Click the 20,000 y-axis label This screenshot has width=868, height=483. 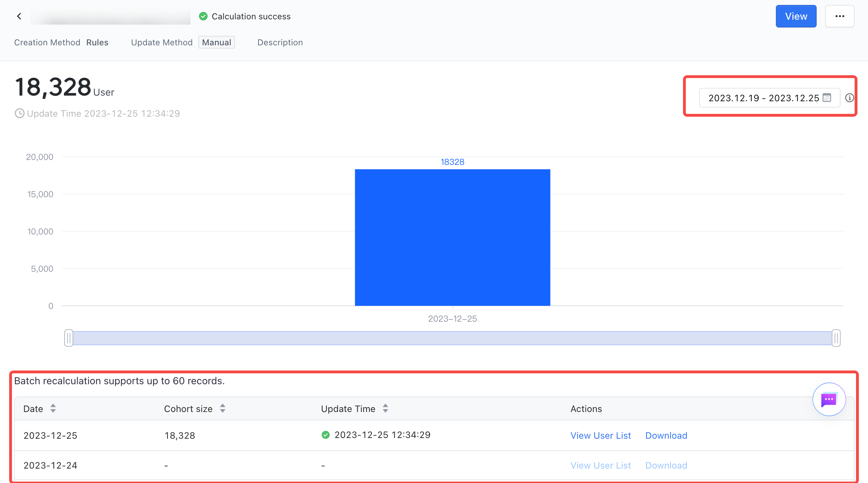click(40, 157)
